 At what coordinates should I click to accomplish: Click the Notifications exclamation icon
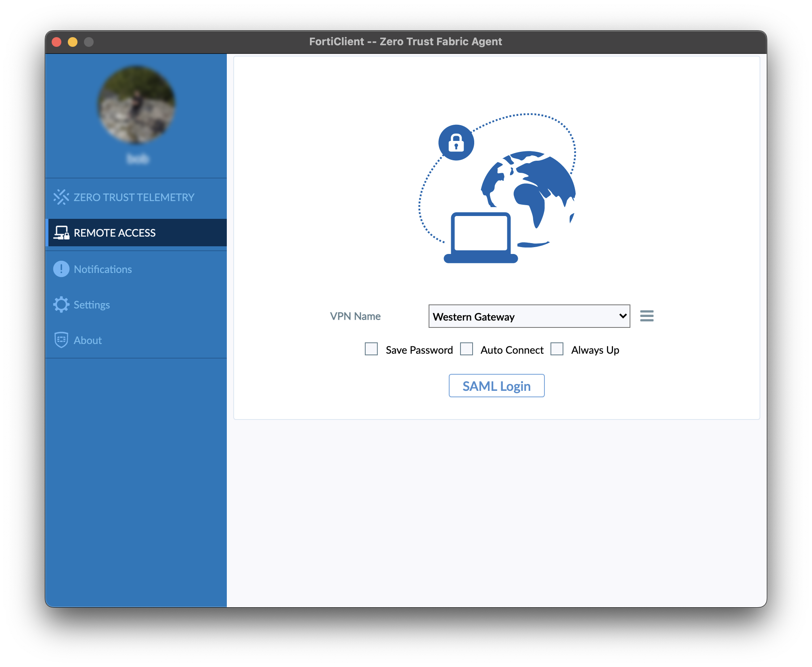(61, 269)
